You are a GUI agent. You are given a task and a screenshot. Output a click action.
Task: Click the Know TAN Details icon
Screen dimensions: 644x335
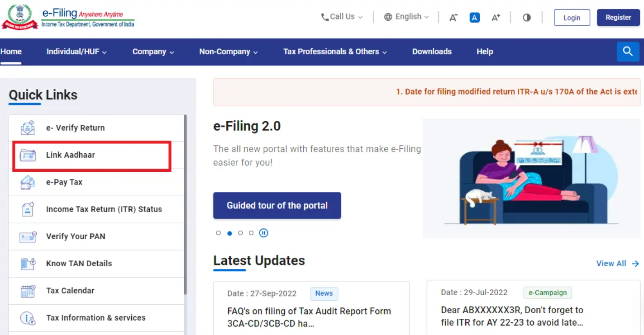tap(28, 264)
